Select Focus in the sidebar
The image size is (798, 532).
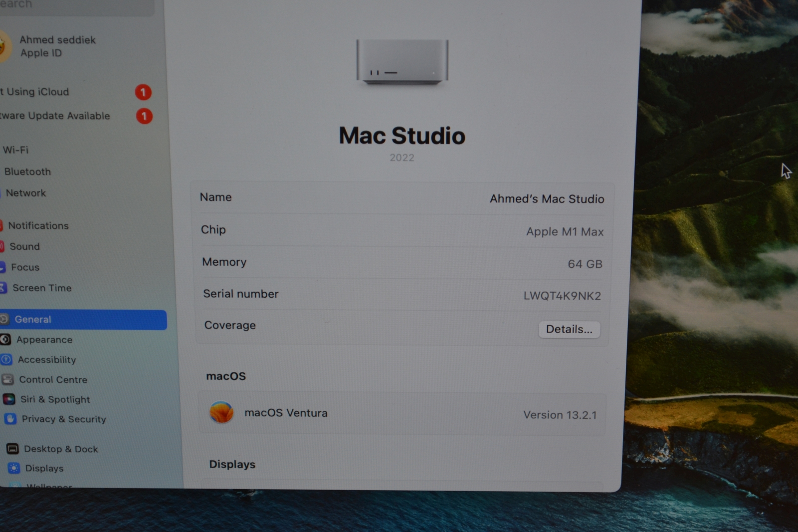[x=25, y=268]
